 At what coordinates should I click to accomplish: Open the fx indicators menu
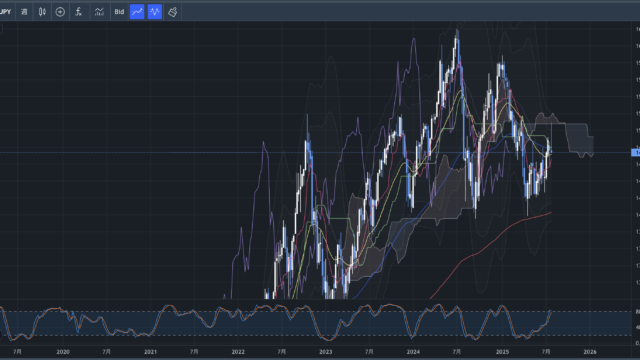tap(78, 12)
